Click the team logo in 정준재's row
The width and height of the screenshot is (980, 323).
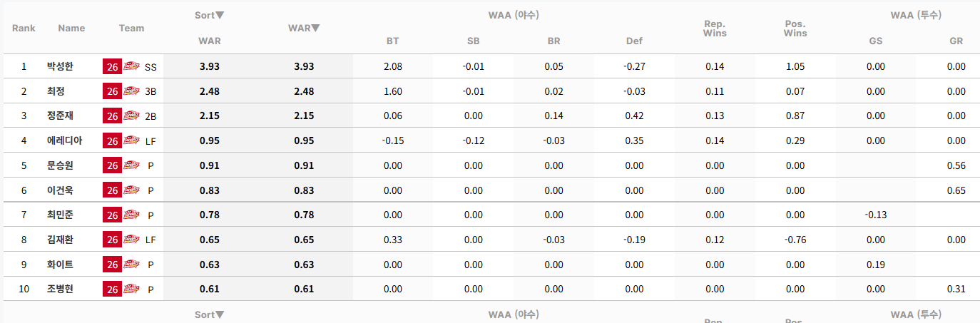click(132, 116)
